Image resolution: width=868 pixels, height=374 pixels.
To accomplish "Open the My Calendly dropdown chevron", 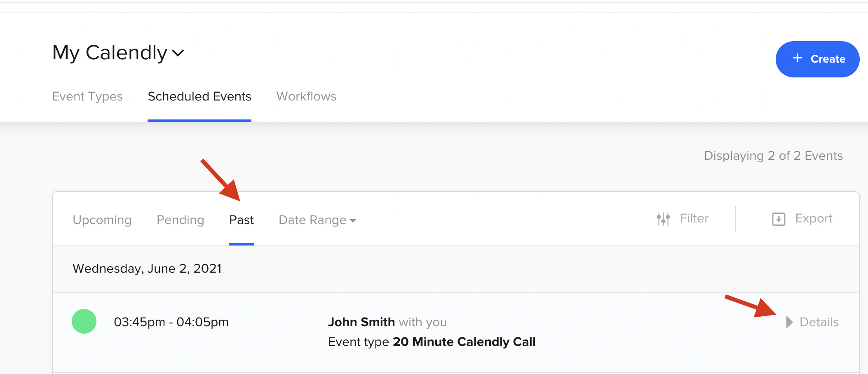I will coord(178,53).
